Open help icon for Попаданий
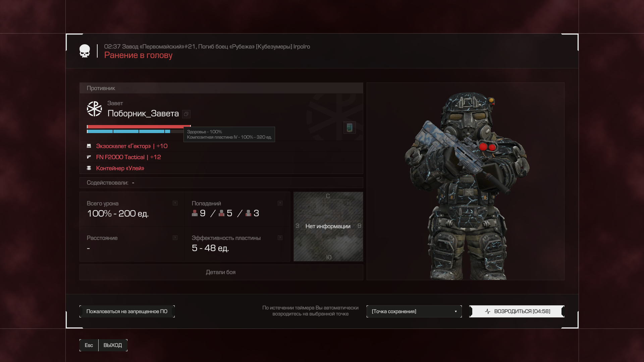The height and width of the screenshot is (362, 644). point(280,203)
